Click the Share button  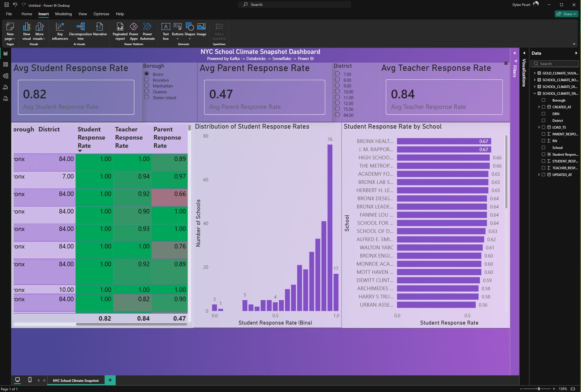tap(566, 14)
